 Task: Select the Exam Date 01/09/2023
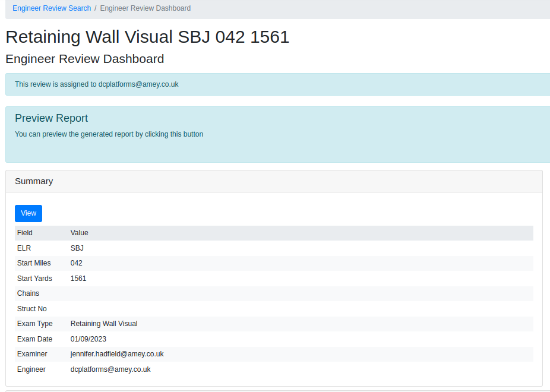point(88,339)
